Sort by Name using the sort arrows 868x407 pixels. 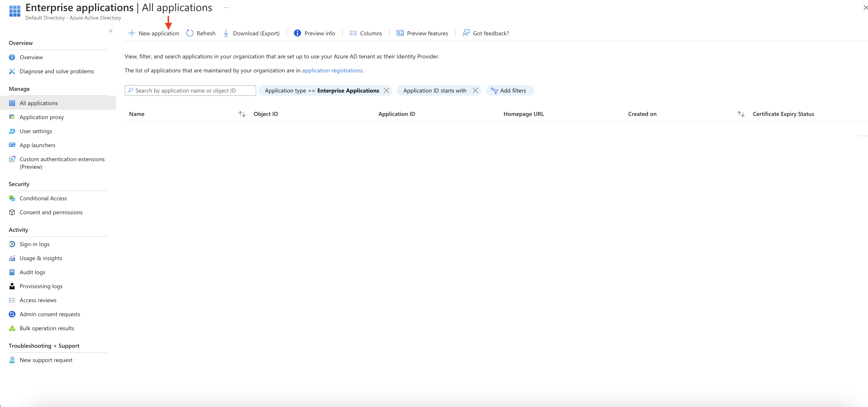point(242,114)
